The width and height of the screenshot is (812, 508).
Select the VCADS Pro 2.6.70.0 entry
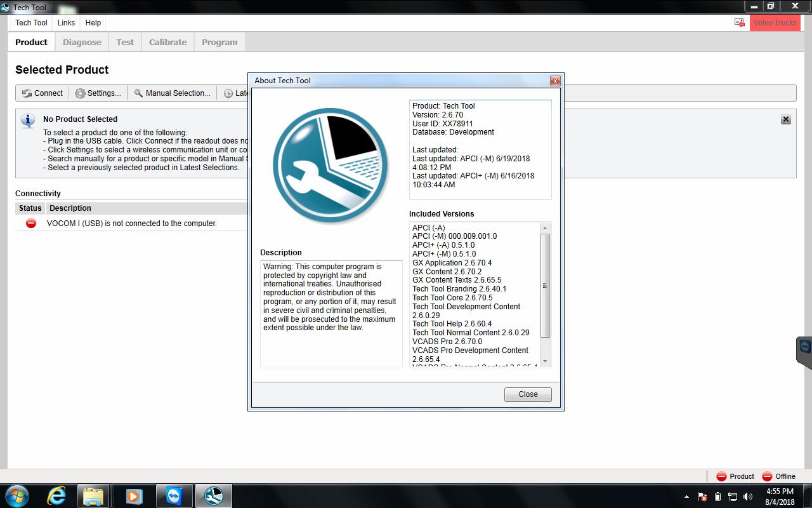447,342
